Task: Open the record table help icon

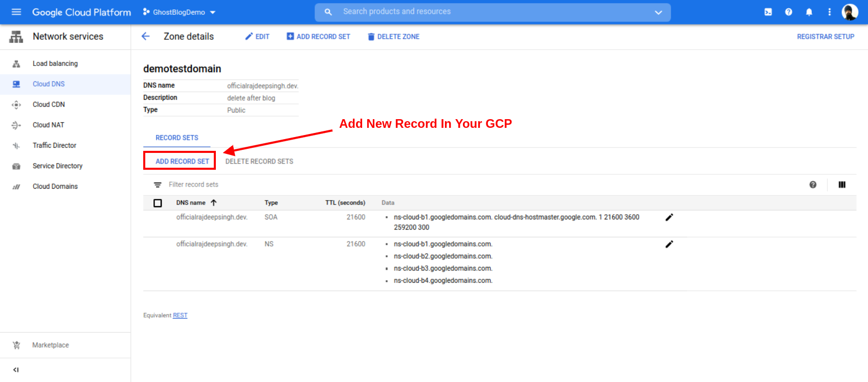Action: tap(813, 185)
